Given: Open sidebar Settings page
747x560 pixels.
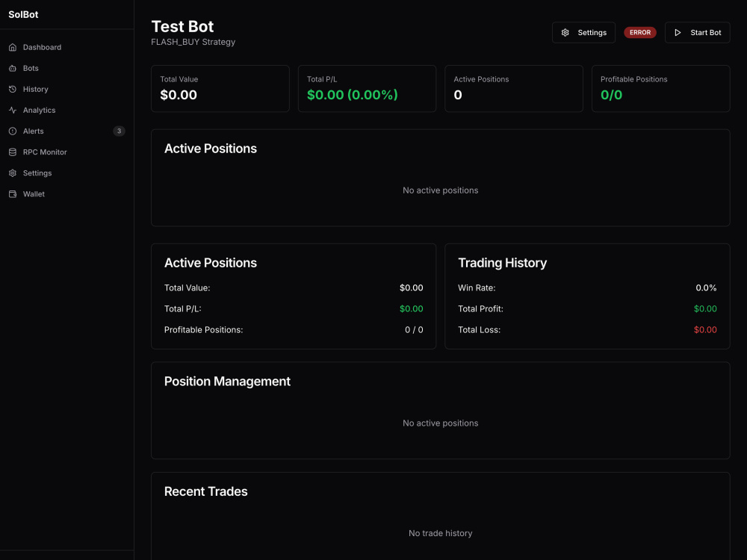Looking at the screenshot, I should [x=66, y=173].
